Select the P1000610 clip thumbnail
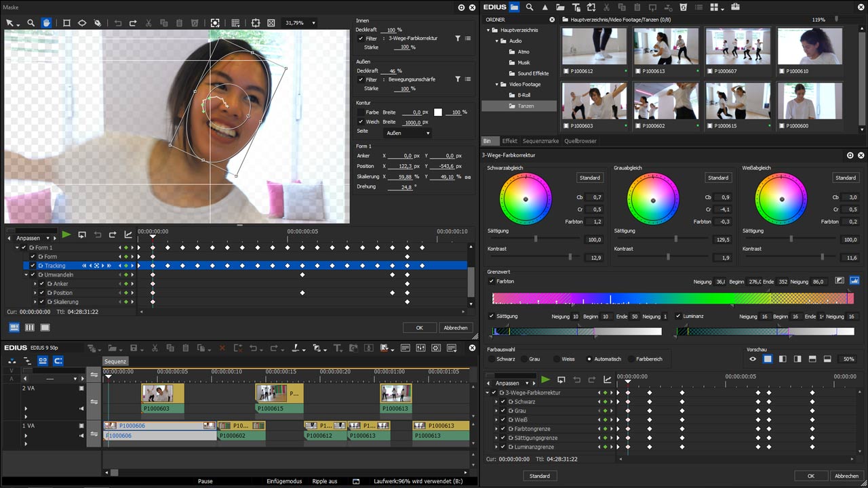This screenshot has height=488, width=868. tap(809, 46)
